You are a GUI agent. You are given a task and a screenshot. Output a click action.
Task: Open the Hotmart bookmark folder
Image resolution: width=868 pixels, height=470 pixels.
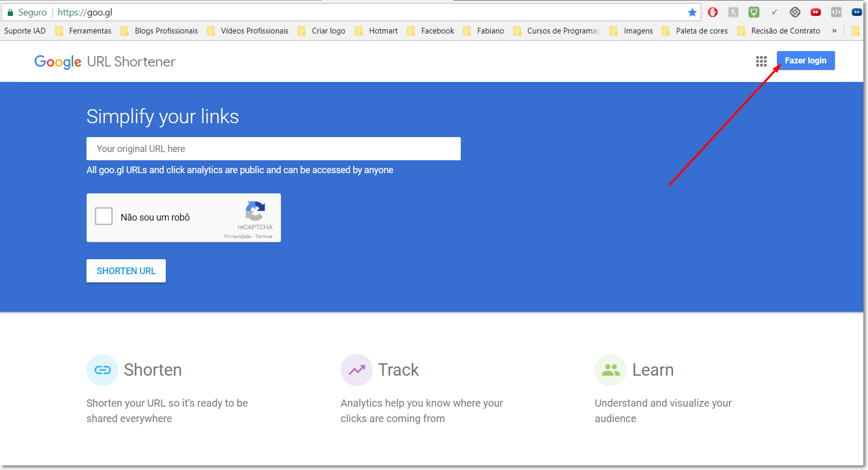tap(376, 31)
